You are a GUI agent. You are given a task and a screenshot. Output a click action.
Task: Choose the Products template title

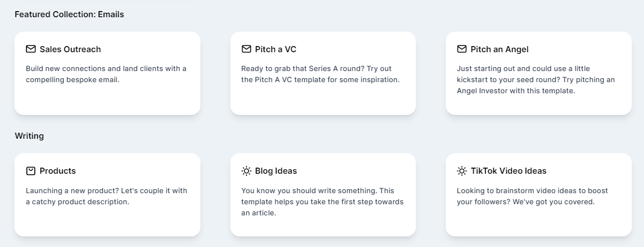click(58, 171)
